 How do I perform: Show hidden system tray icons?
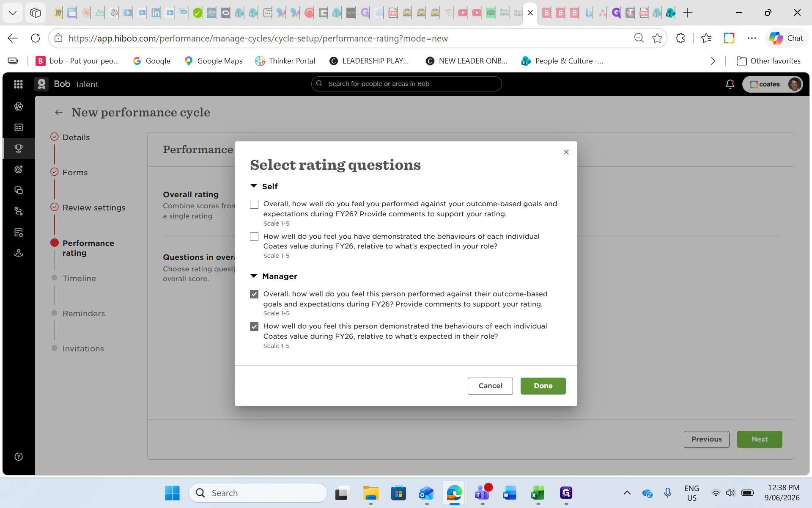click(627, 493)
